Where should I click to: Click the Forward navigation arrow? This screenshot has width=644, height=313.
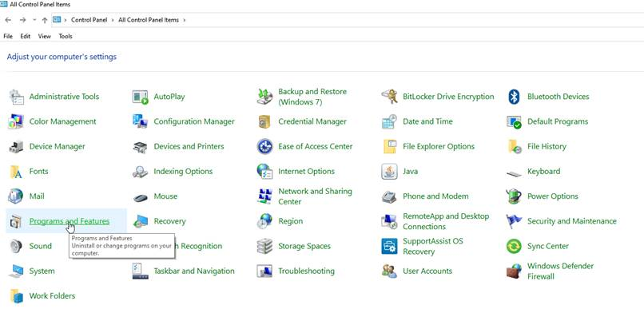click(x=22, y=20)
